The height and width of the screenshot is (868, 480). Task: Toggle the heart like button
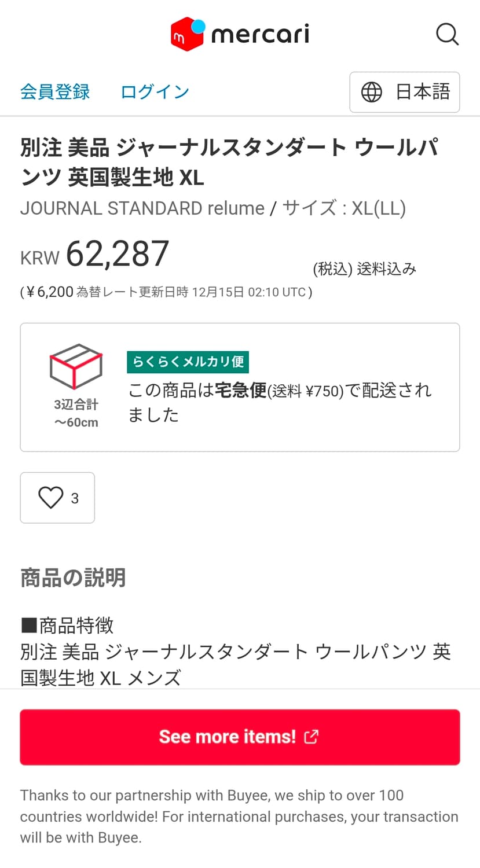click(x=51, y=498)
